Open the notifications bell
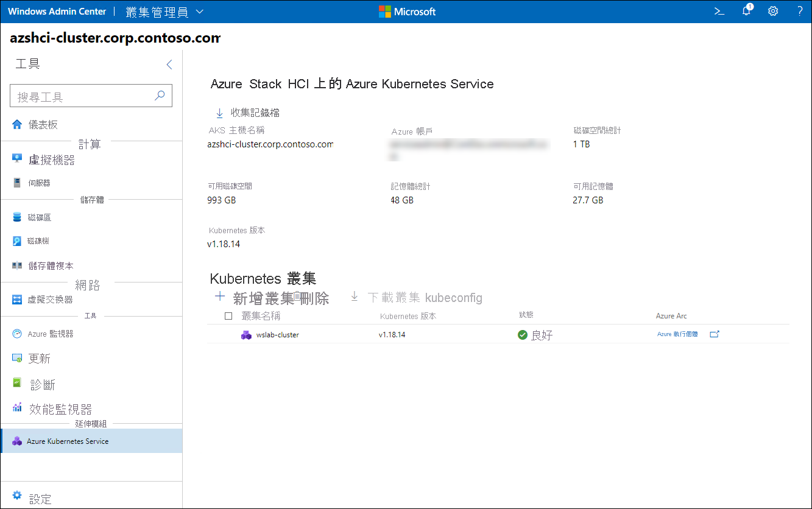This screenshot has width=812, height=509. click(747, 10)
